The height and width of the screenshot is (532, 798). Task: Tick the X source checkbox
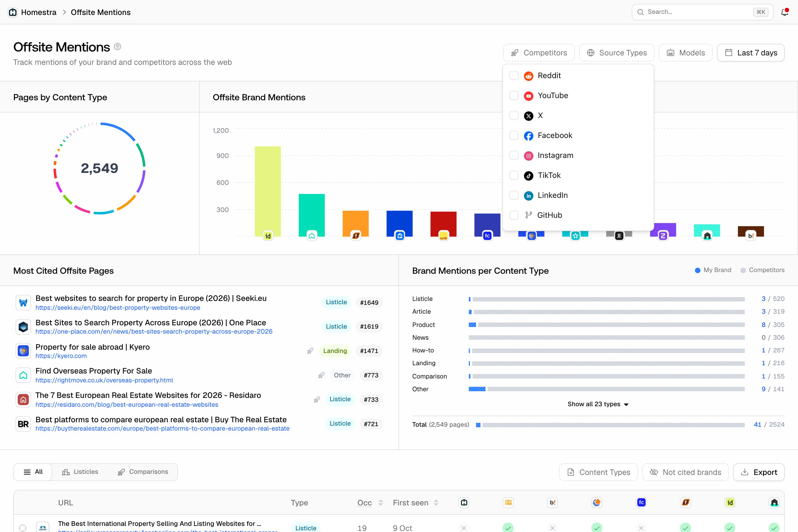coord(514,115)
